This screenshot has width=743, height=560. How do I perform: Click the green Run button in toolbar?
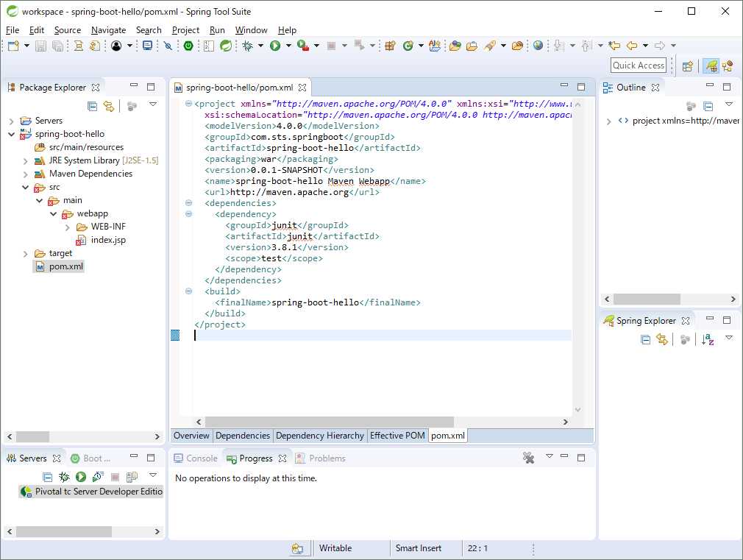[275, 46]
